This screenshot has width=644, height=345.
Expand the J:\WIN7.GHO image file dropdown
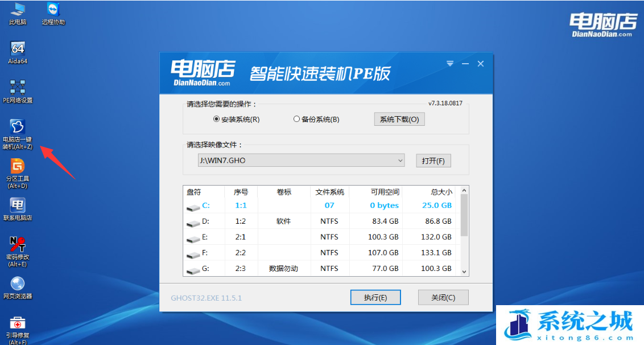[x=400, y=161]
